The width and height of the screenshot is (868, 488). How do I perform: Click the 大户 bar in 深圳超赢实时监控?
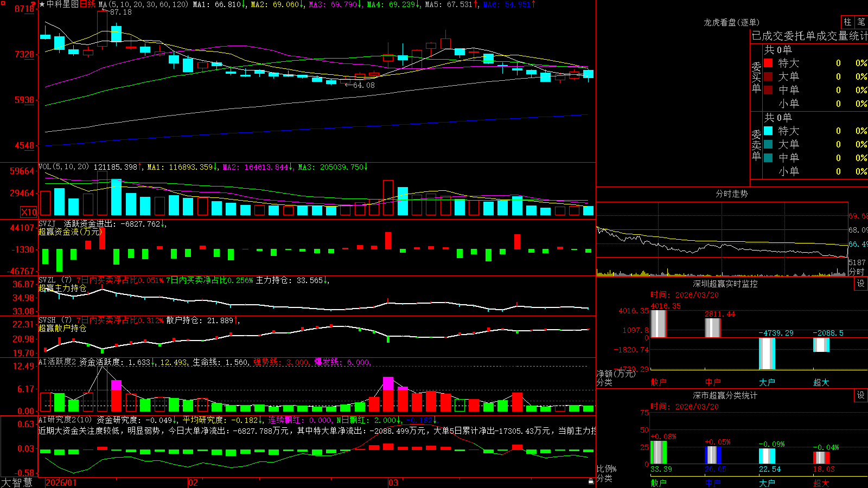coord(767,354)
